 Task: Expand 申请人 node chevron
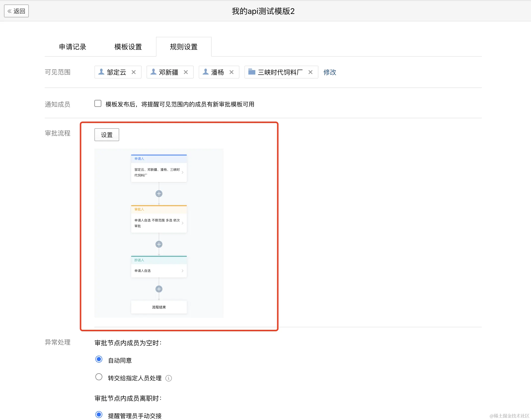click(x=183, y=172)
